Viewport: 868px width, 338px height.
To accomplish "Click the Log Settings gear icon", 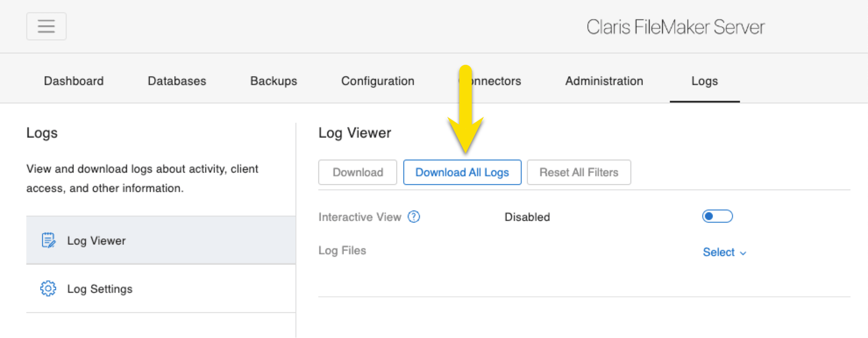I will pyautogui.click(x=48, y=288).
